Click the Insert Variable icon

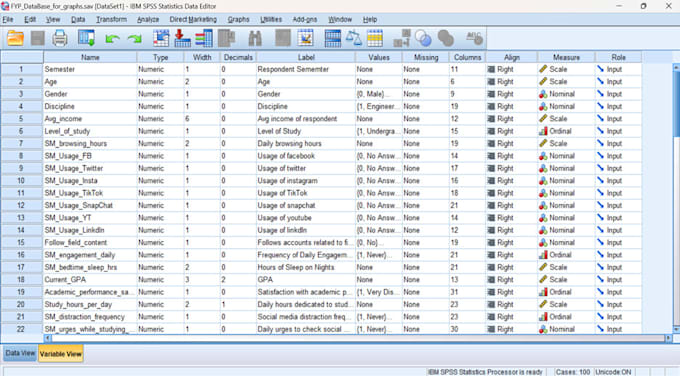point(305,39)
